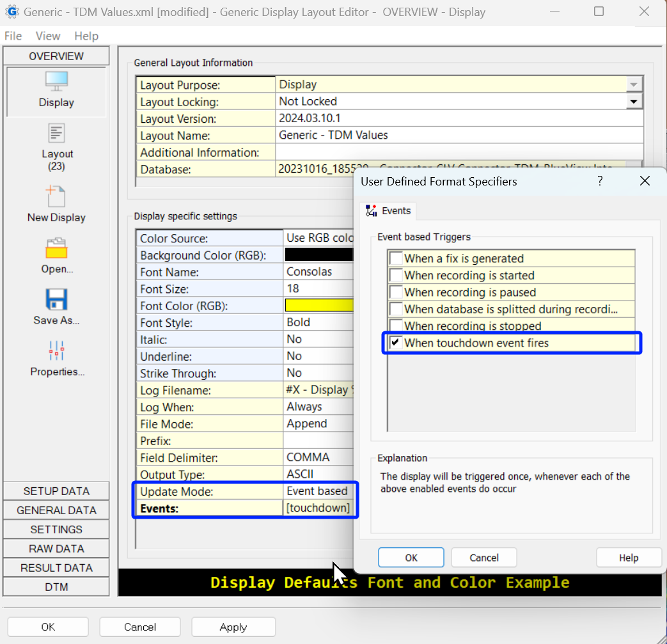Click the main window OK button
667x644 pixels.
click(x=48, y=627)
